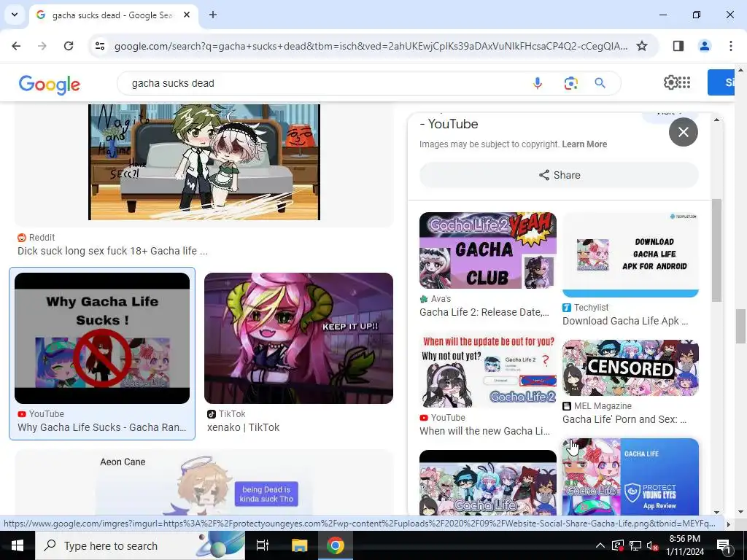Click the Google logo
Image resolution: width=747 pixels, height=560 pixels.
click(x=50, y=85)
